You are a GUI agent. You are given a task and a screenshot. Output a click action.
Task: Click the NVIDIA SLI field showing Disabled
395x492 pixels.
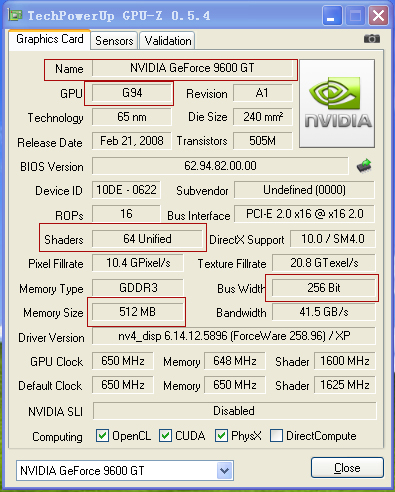(x=235, y=411)
